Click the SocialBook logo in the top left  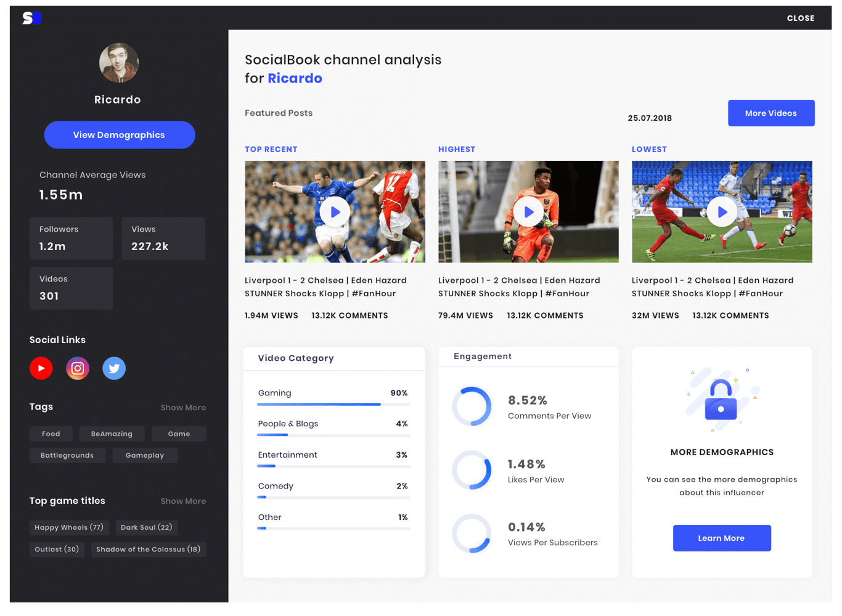click(x=31, y=18)
